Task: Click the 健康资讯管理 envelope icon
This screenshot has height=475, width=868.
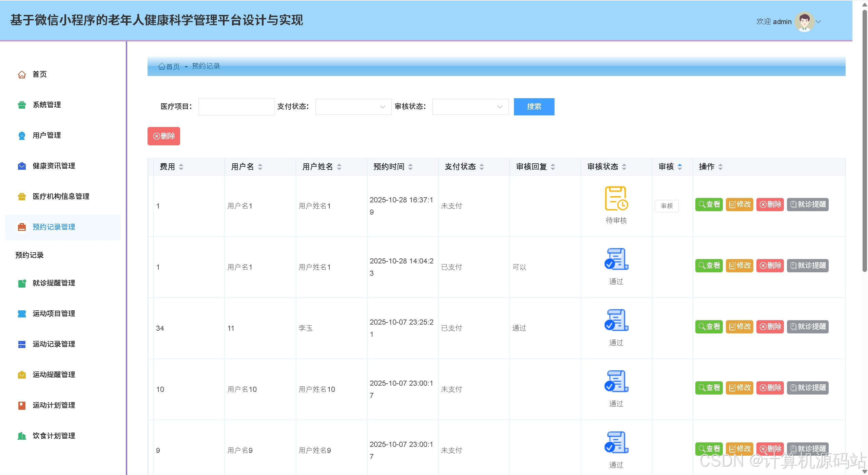Action: tap(22, 166)
